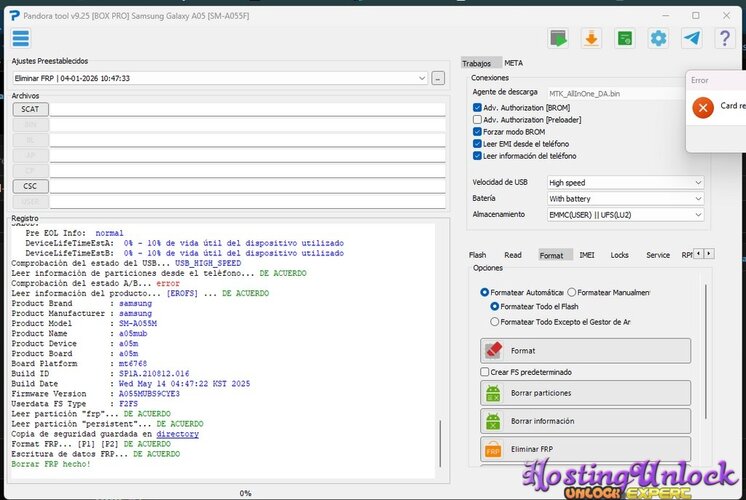
Task: Open Almacenamiento storage dropdown
Action: pyautogui.click(x=625, y=215)
